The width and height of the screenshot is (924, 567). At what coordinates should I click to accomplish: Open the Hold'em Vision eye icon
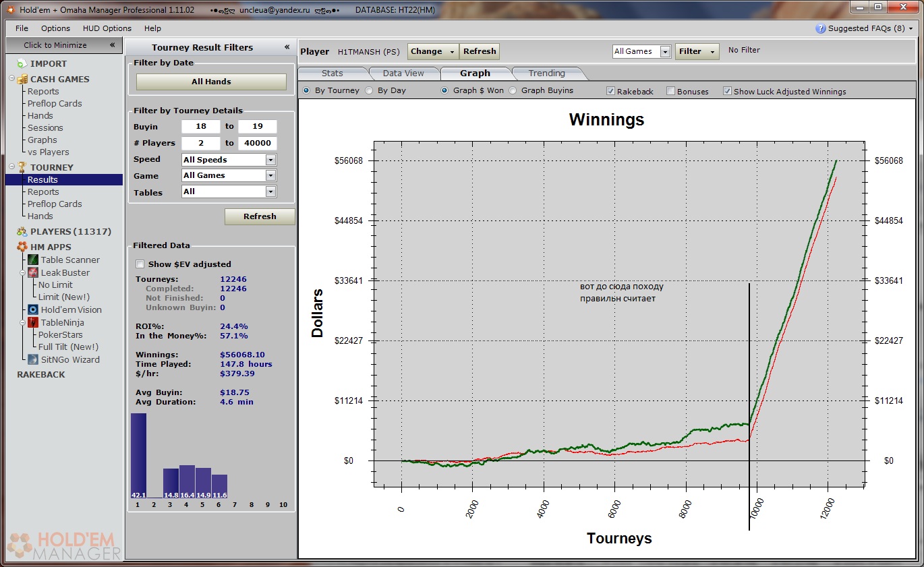pyautogui.click(x=33, y=309)
